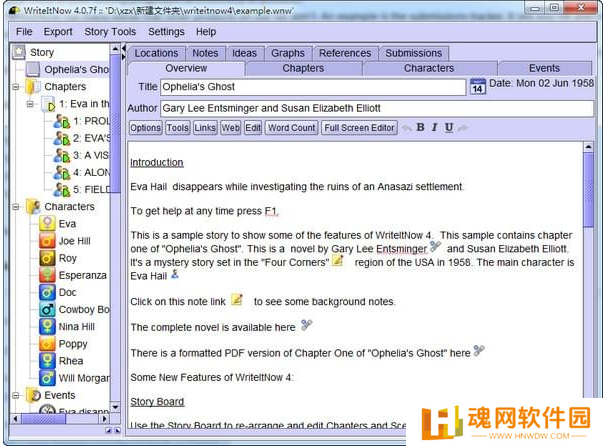Click the tree horizontal scrollbar right arrow
The height and width of the screenshot is (448, 606).
[x=104, y=419]
